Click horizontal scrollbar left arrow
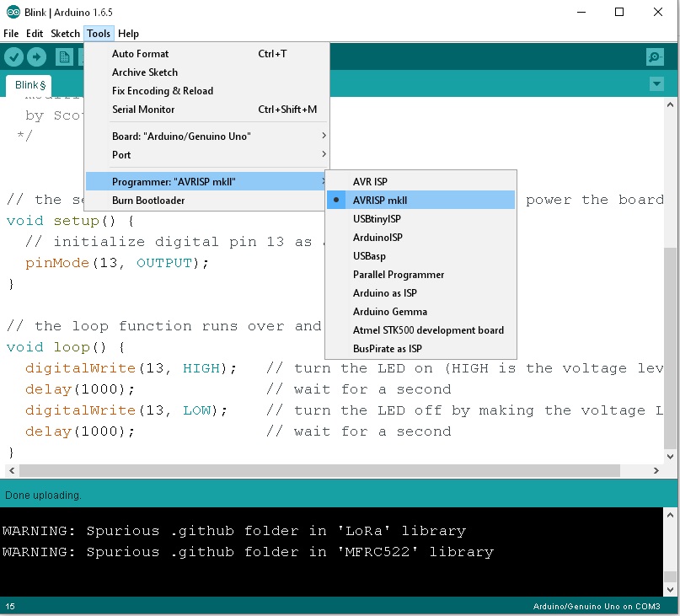The height and width of the screenshot is (616, 680). (x=12, y=471)
